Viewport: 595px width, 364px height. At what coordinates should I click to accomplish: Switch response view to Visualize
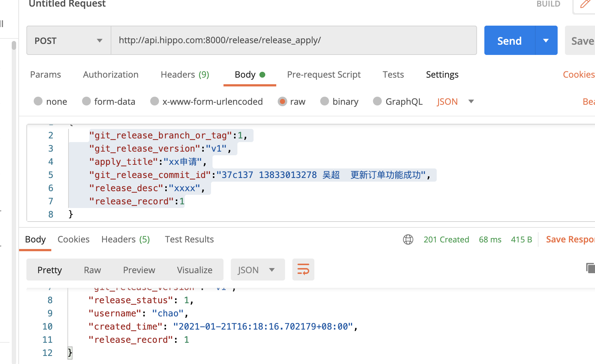point(195,270)
